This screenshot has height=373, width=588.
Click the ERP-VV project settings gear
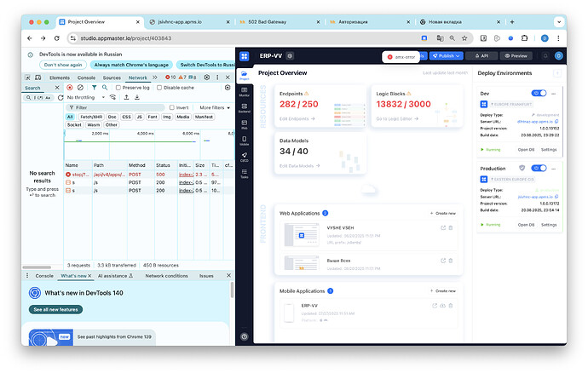[x=290, y=55]
